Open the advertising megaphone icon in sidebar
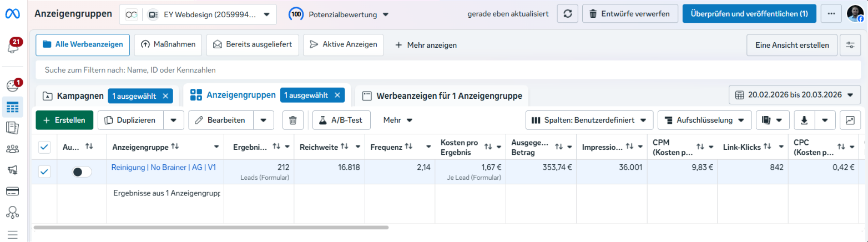The width and height of the screenshot is (868, 242). pyautogui.click(x=13, y=170)
